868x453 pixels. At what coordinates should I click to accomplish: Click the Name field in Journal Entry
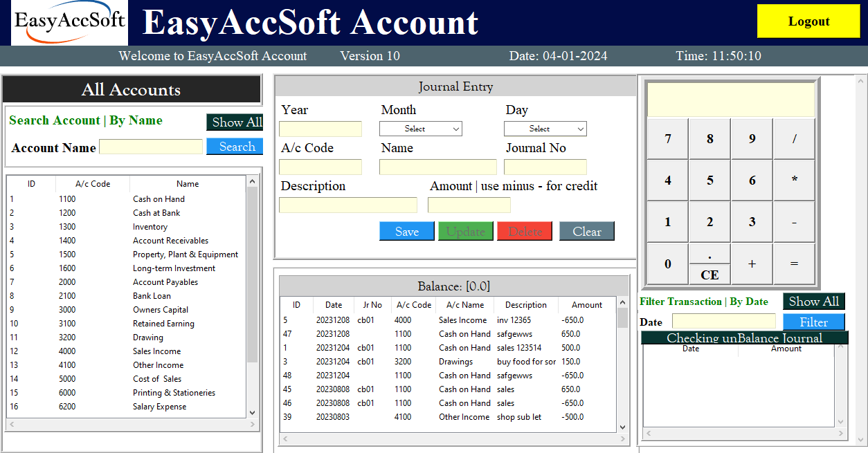(438, 167)
